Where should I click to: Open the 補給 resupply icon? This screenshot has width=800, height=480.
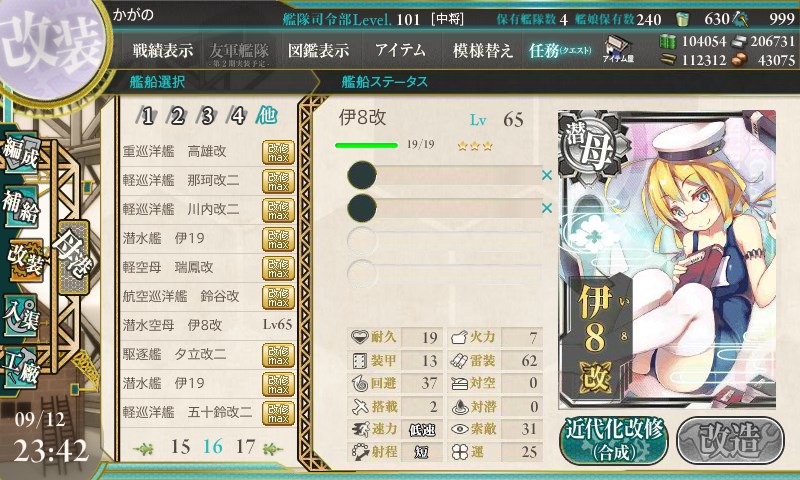(x=20, y=206)
